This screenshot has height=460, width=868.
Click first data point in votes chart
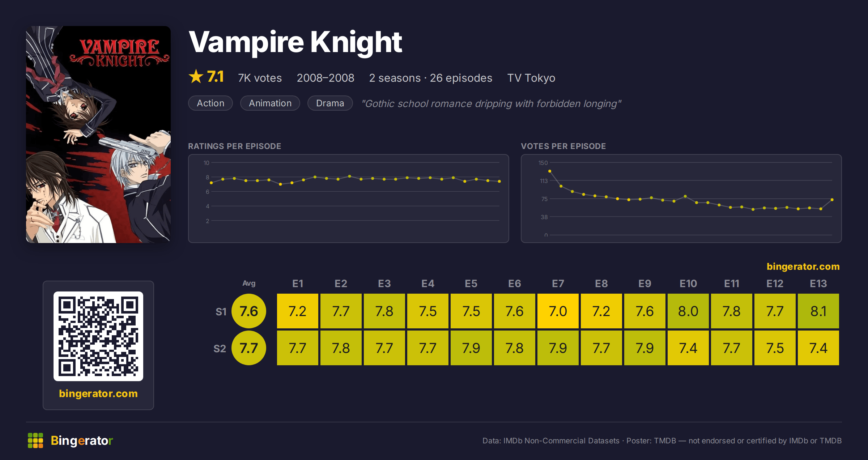(x=550, y=171)
